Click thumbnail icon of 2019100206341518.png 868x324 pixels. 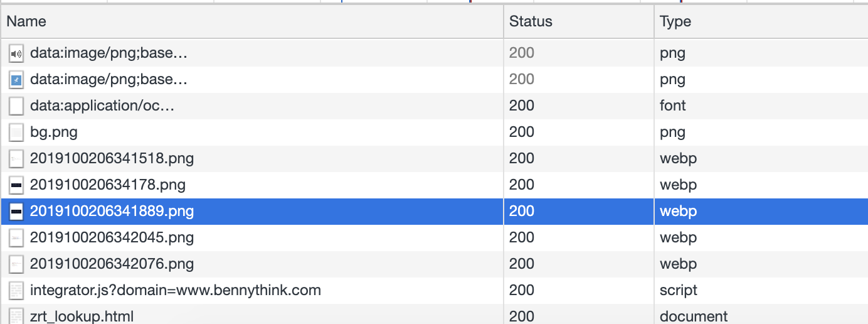coord(16,159)
